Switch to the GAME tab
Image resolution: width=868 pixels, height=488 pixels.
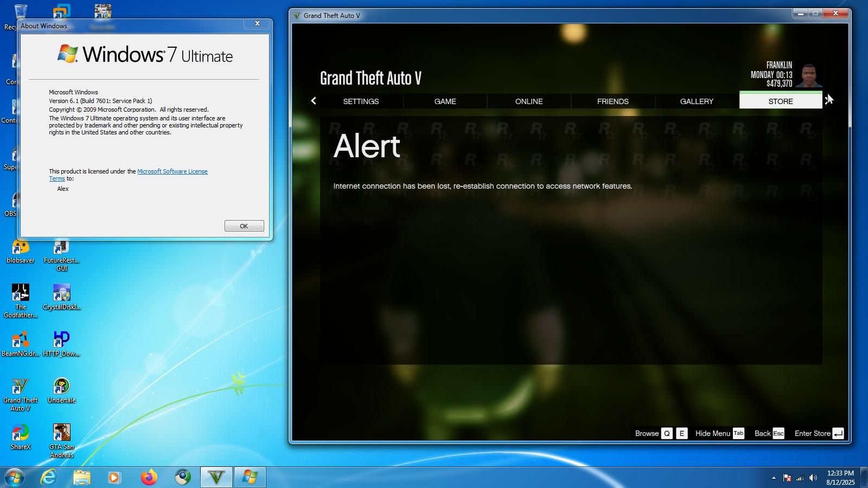click(x=445, y=101)
